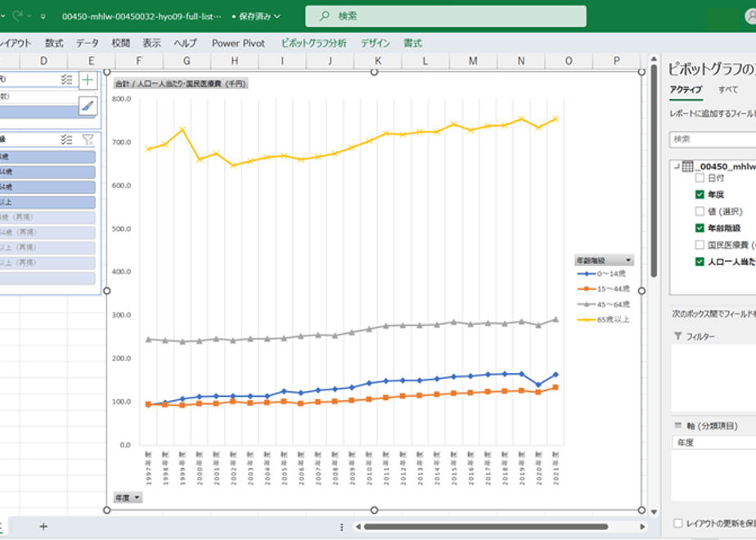The width and height of the screenshot is (756, 540).
Task: Click the horizontal scrollbar thumb
Action: [485, 527]
